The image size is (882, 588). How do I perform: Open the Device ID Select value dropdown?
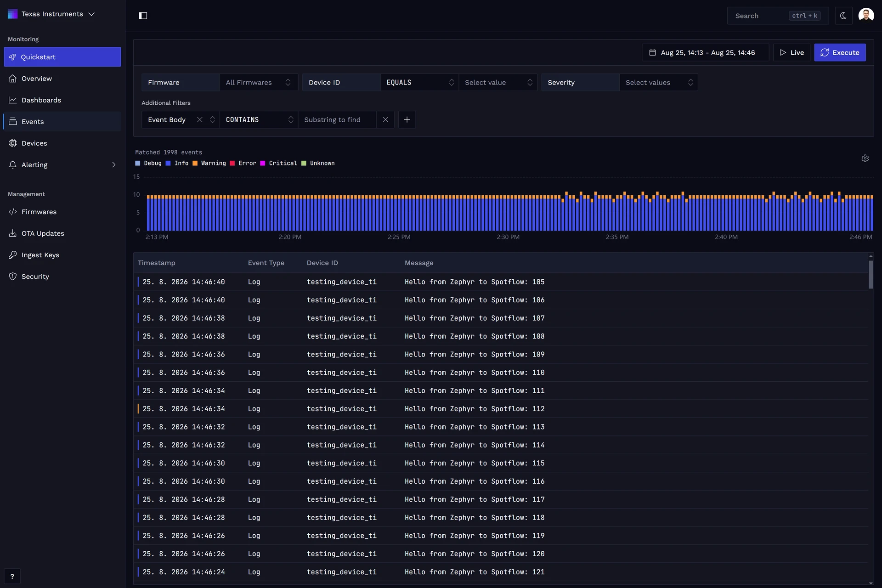pyautogui.click(x=498, y=83)
